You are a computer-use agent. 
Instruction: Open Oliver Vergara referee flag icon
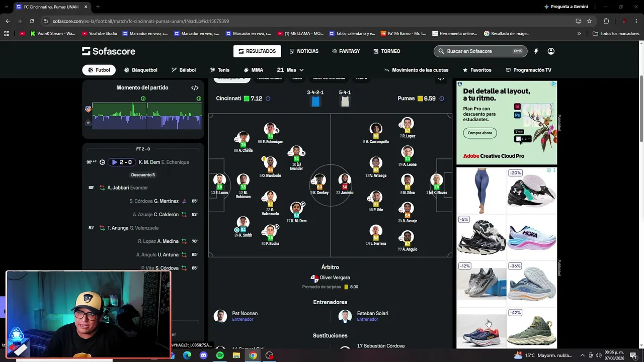pos(314,278)
